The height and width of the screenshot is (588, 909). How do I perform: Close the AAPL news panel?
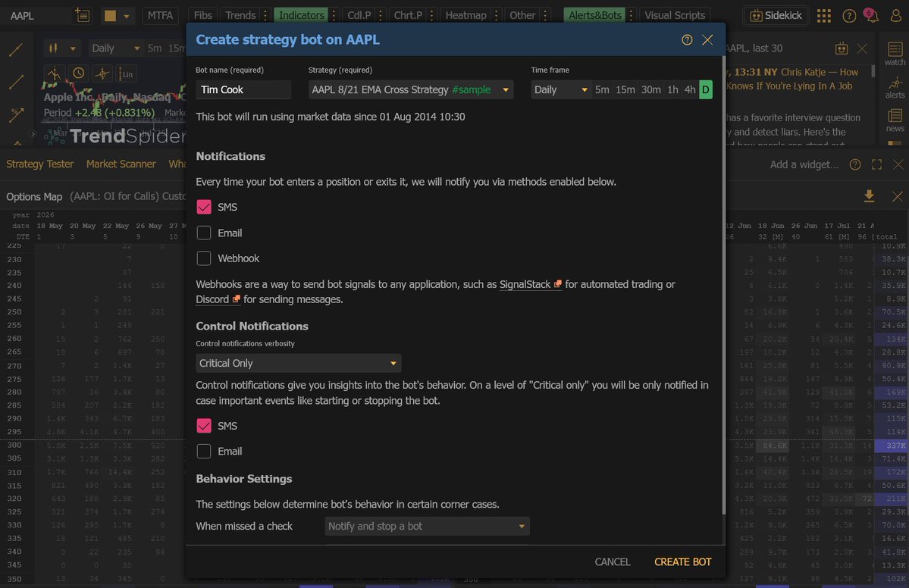click(862, 48)
